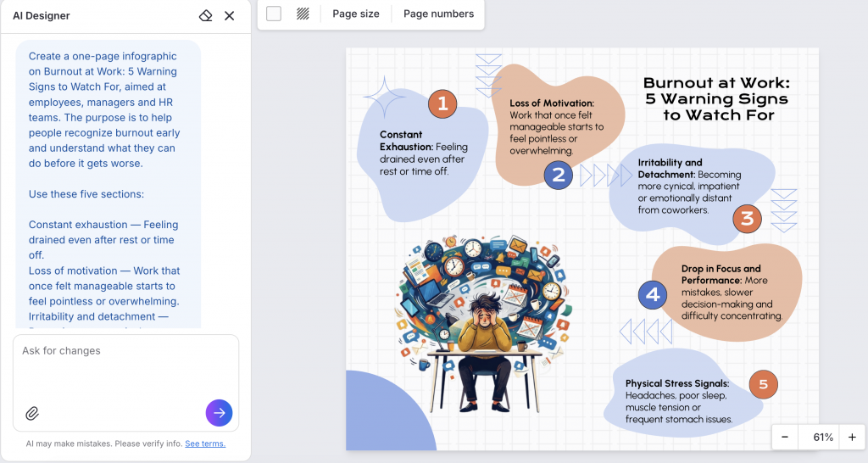The height and width of the screenshot is (463, 868).
Task: Click the AI Designer panel title
Action: 42,15
